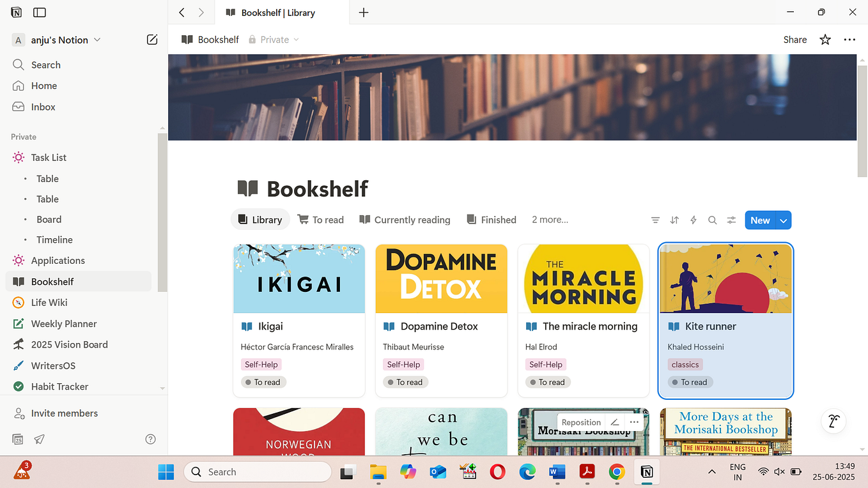Open the page options ellipsis menu
Image resolution: width=868 pixels, height=488 pixels.
click(x=849, y=40)
